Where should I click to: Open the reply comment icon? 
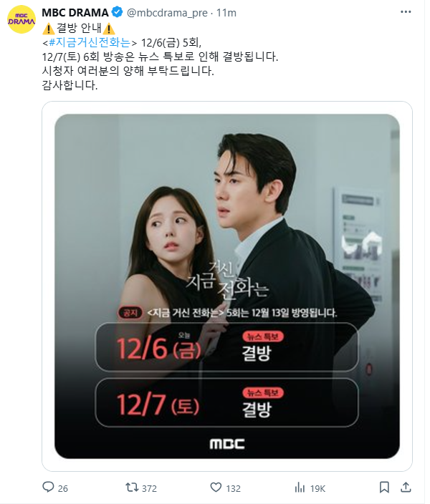(48, 488)
